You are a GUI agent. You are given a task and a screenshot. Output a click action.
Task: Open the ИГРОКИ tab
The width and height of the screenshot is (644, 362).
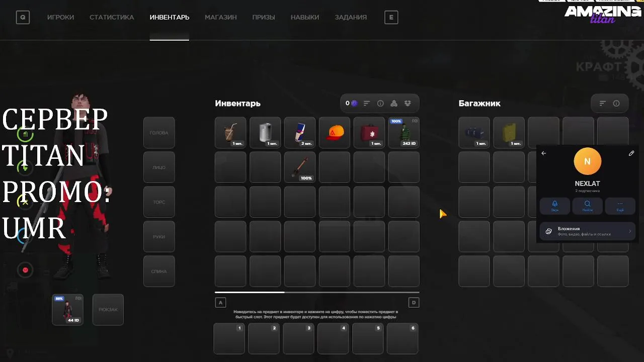(x=60, y=17)
